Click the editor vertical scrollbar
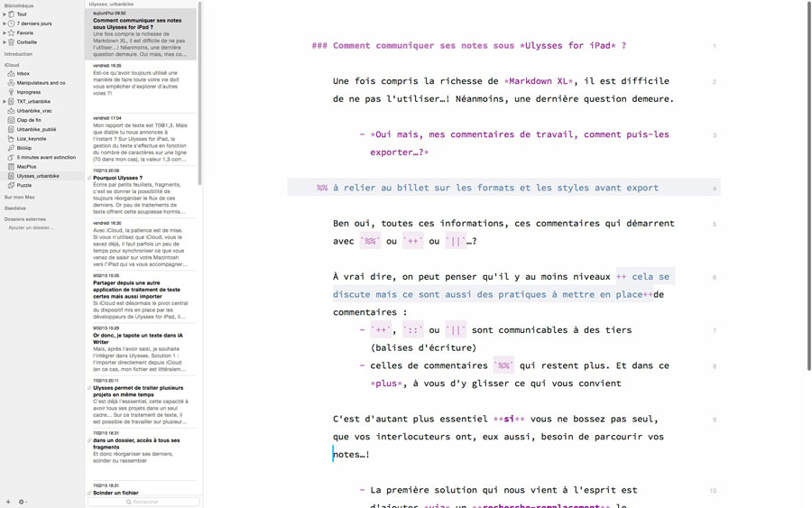Viewport: 812px width, 508px height. (809, 187)
